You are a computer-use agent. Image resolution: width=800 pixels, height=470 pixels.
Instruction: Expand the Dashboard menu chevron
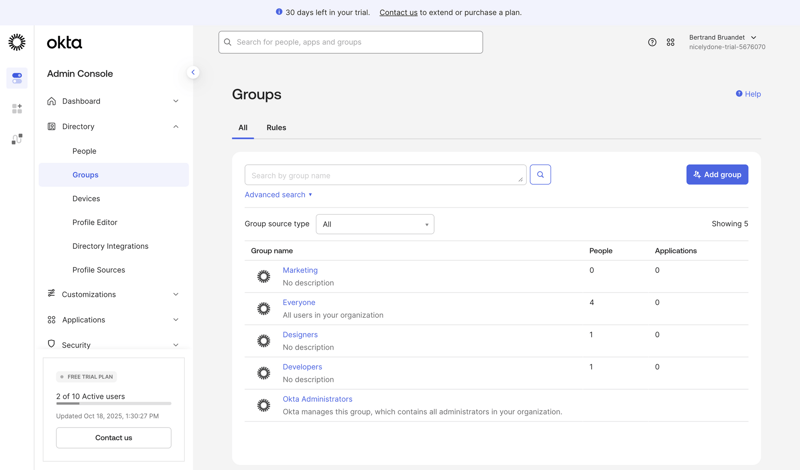[x=176, y=101]
